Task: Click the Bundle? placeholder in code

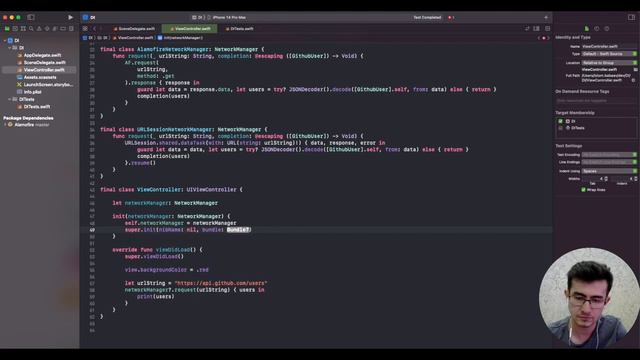Action: pos(238,230)
